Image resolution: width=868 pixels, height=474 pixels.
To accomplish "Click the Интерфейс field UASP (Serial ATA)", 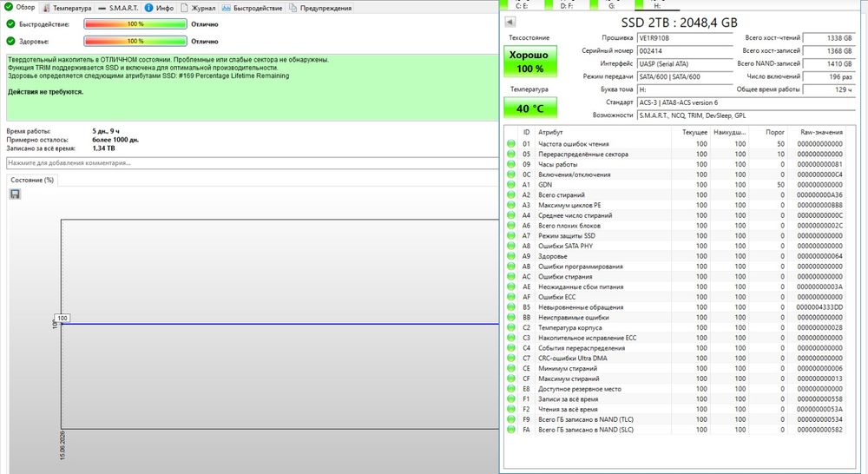I will click(685, 63).
